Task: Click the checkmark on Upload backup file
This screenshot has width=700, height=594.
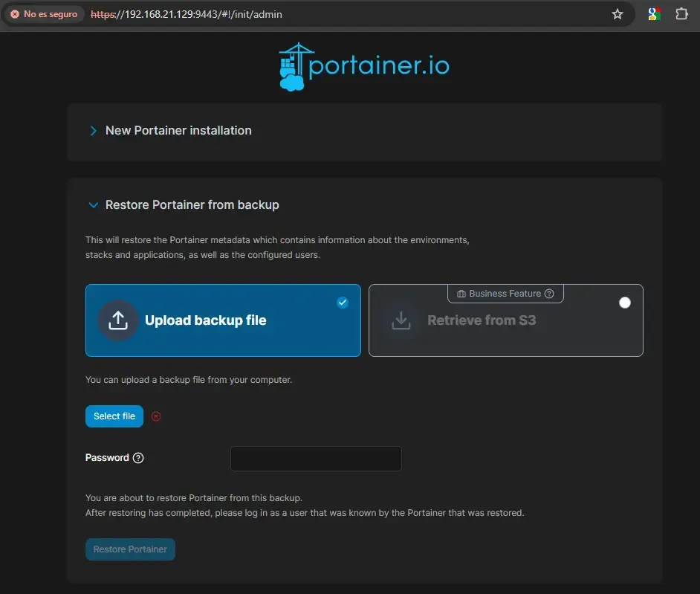Action: click(x=343, y=303)
